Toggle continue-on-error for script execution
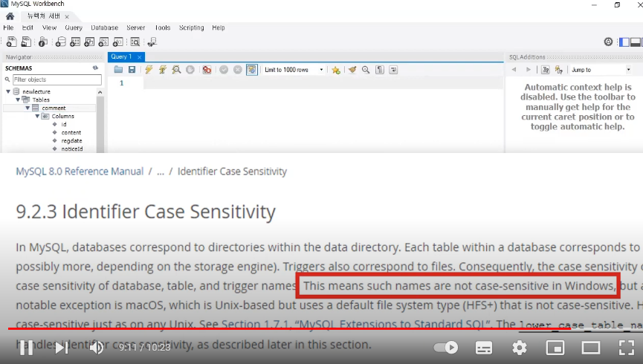Image resolution: width=643 pixels, height=364 pixels. tap(207, 70)
